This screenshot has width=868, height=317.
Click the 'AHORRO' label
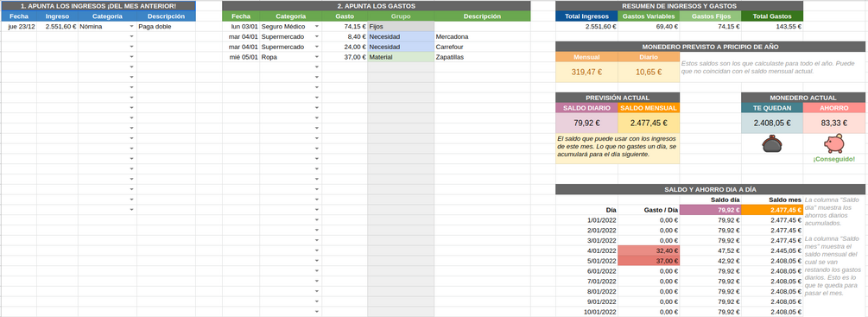coord(834,108)
